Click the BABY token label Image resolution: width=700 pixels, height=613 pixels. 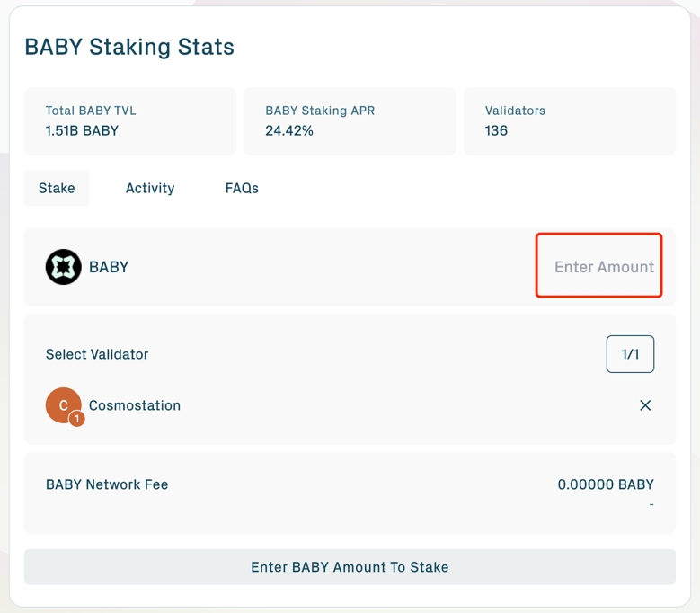click(x=109, y=267)
